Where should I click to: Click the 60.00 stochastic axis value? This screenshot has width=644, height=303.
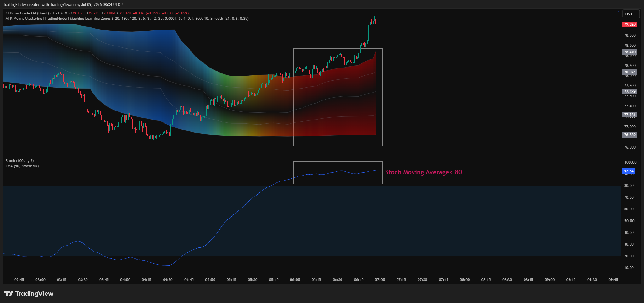(x=629, y=209)
